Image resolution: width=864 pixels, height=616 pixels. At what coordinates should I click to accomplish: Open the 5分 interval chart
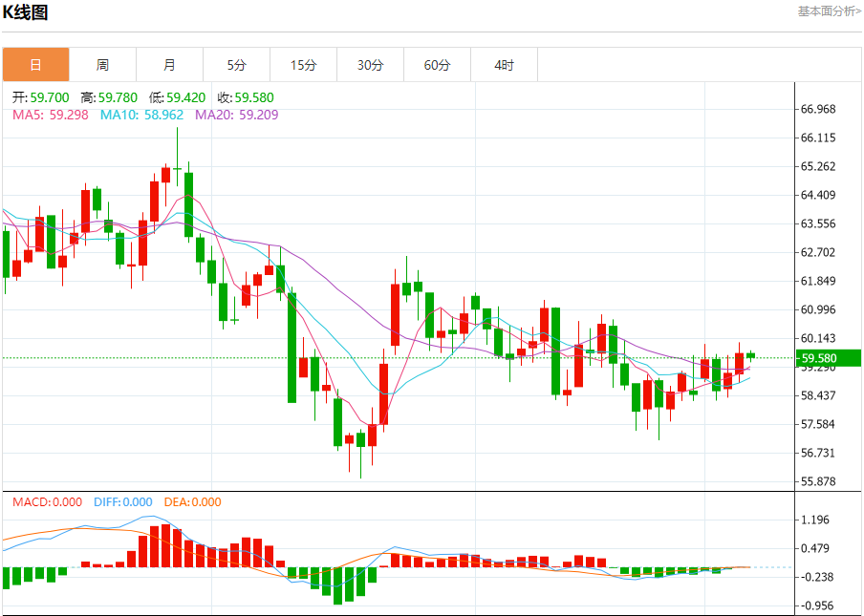click(236, 65)
